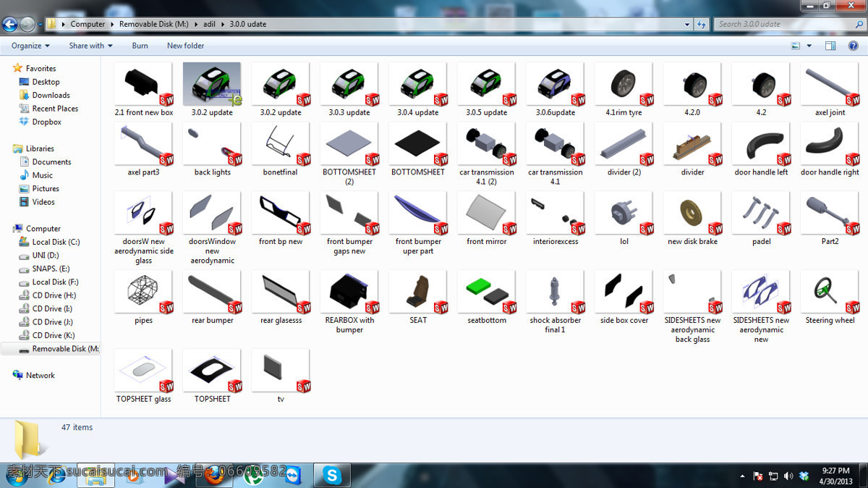The image size is (868, 488).
Task: Navigate to Computer in the address bar
Action: [88, 24]
